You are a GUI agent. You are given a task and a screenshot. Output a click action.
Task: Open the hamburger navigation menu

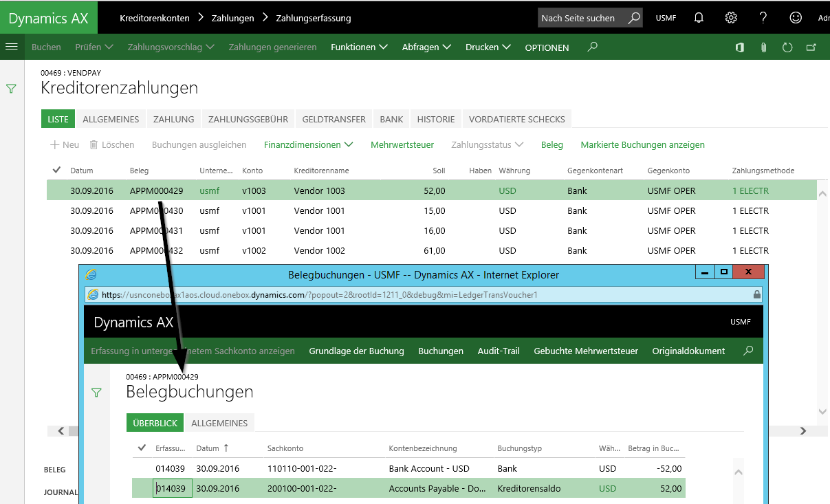(x=11, y=47)
